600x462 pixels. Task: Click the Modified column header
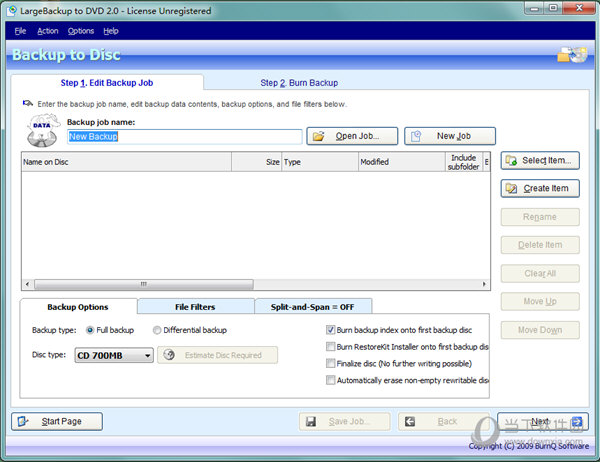(402, 162)
